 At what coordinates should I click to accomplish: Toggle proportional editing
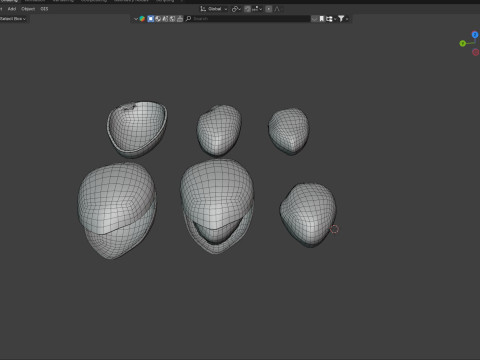(269, 9)
